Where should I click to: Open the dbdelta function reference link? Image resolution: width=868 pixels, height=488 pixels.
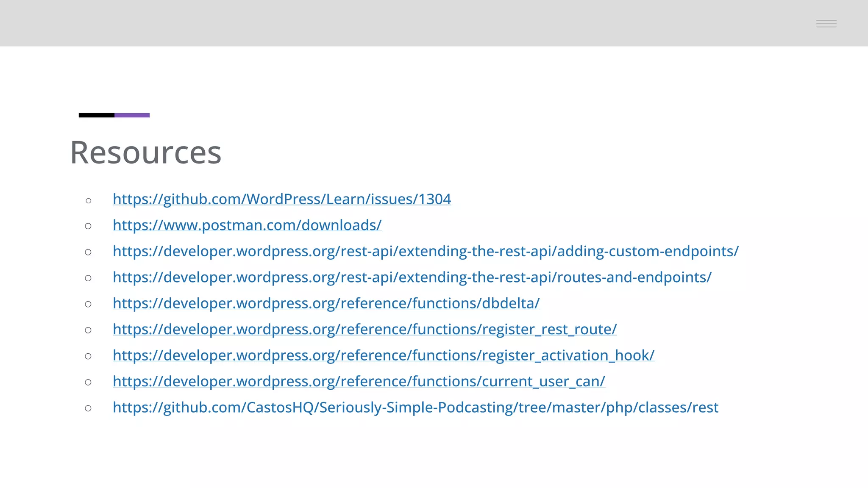click(x=326, y=303)
